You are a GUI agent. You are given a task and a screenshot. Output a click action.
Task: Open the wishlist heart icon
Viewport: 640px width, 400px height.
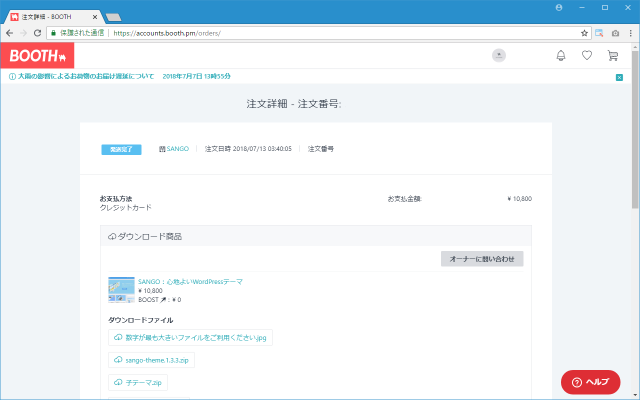(x=587, y=56)
